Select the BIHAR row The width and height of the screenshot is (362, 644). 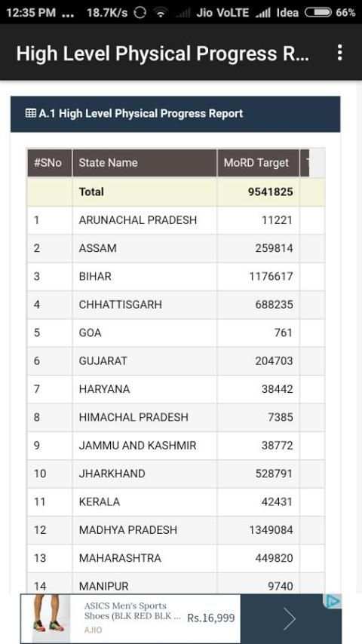(176, 277)
